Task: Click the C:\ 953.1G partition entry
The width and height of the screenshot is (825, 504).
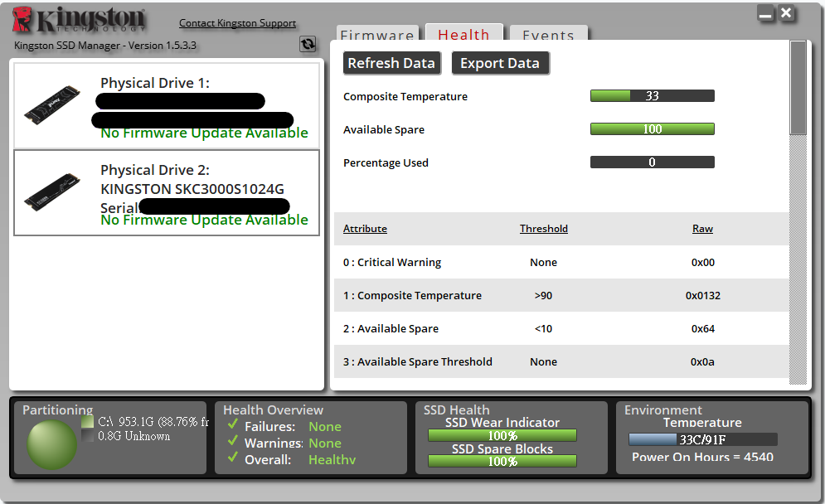Action: 153,422
